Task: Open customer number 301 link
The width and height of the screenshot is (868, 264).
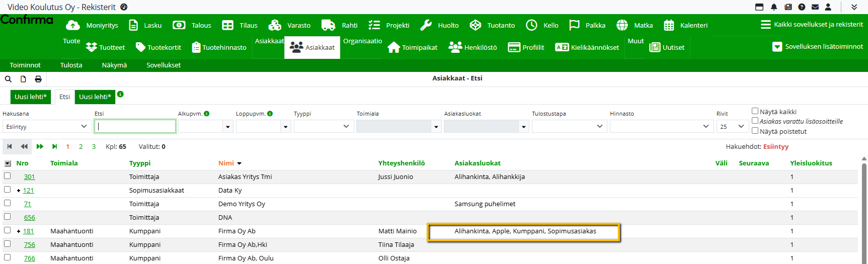Action: (29, 177)
